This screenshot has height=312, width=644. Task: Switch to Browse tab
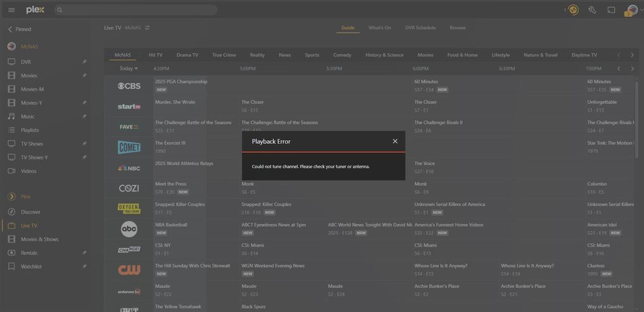tap(458, 28)
